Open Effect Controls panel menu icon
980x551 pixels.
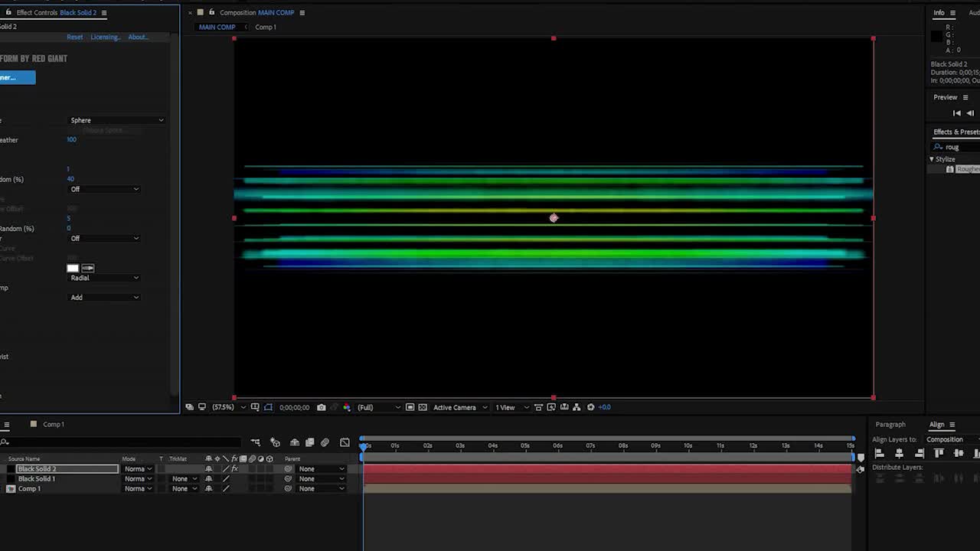pos(104,12)
